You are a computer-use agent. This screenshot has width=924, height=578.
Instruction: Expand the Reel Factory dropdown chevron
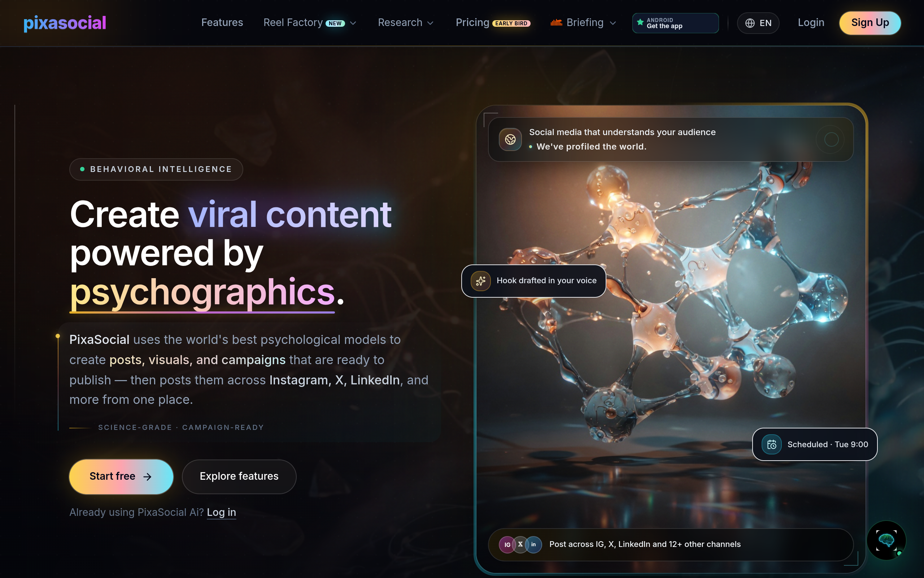tap(353, 23)
